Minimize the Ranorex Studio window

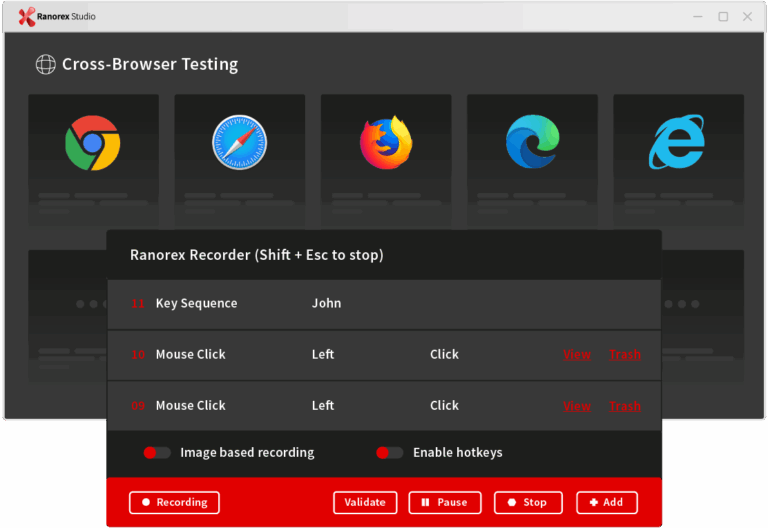tap(698, 17)
